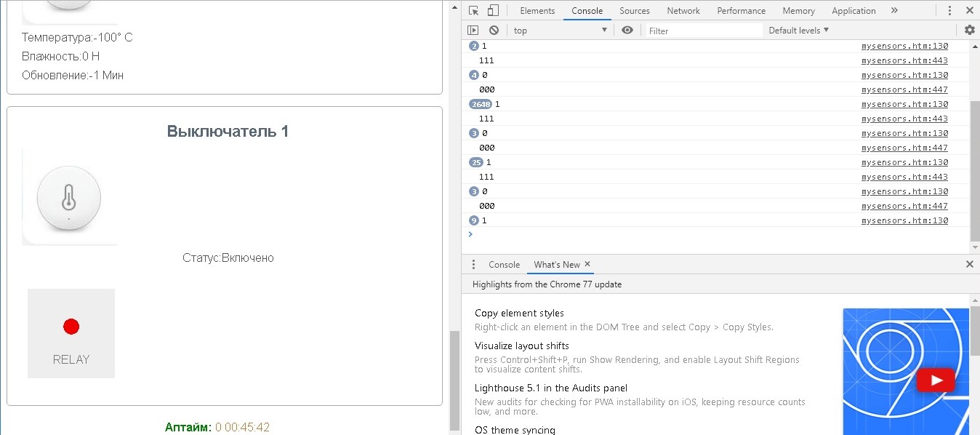
Task: Switch to the Network tab
Action: 683,10
